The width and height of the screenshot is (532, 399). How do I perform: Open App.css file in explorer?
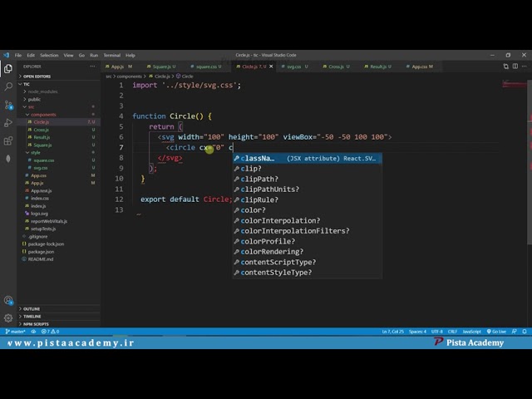pyautogui.click(x=38, y=175)
